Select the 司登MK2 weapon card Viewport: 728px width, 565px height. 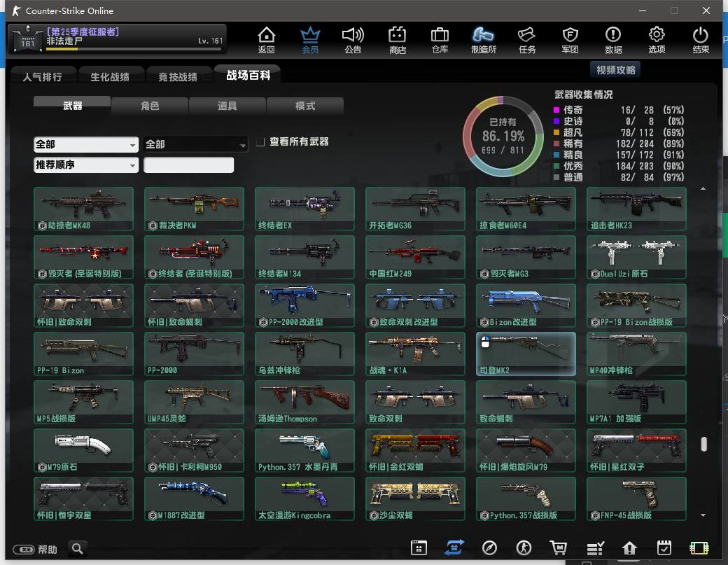[526, 354]
